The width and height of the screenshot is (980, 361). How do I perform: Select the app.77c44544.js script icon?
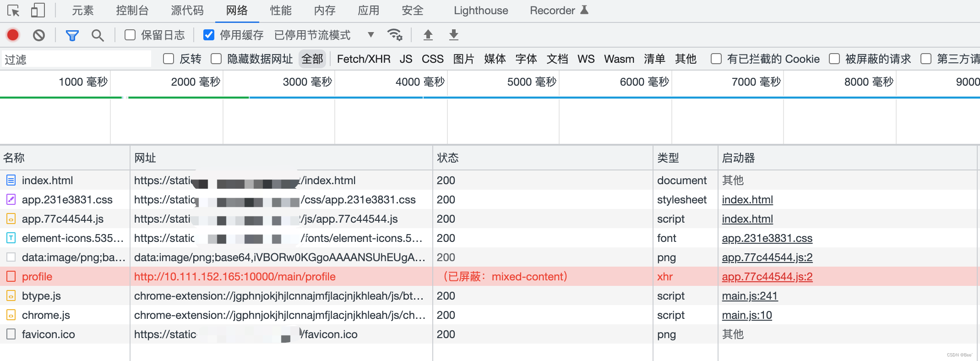(x=11, y=219)
